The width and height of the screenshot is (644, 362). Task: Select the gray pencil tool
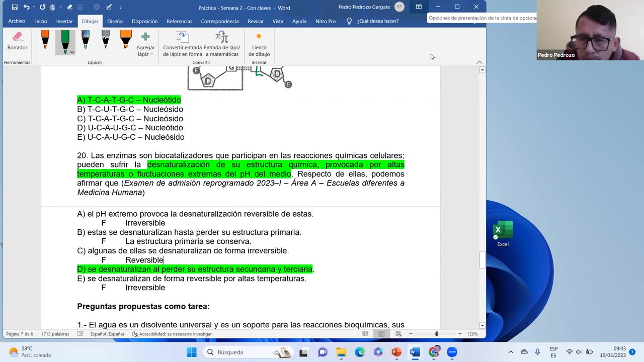pos(105,40)
